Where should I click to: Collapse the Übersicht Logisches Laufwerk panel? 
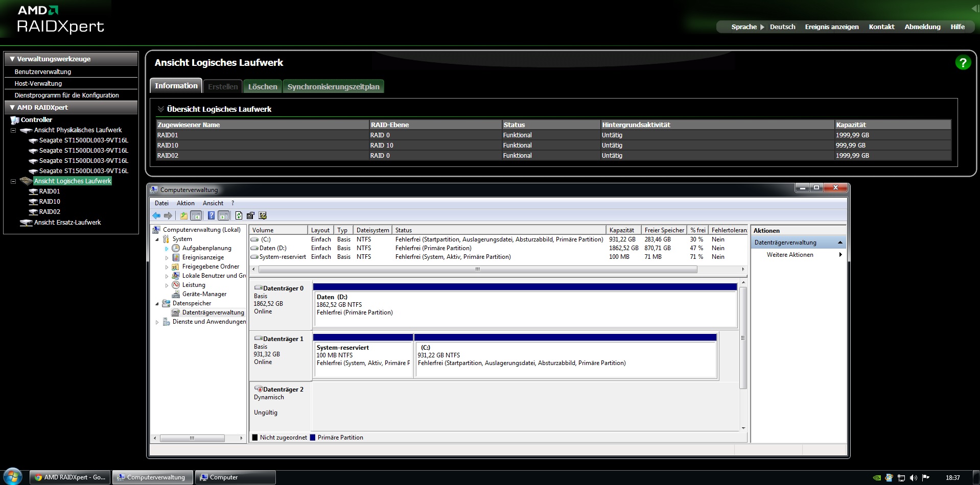click(161, 109)
